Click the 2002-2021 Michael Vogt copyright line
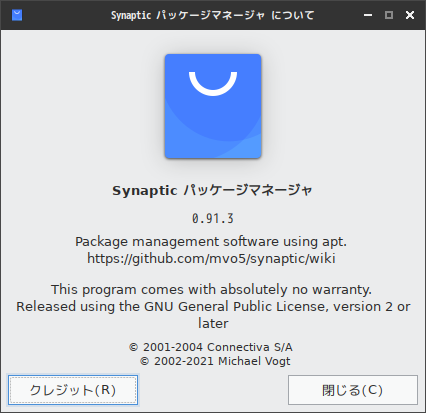The image size is (426, 413). 215,361
